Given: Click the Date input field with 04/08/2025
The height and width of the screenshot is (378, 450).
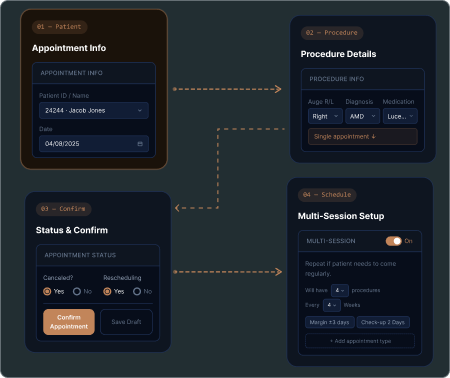Looking at the screenshot, I should 94,144.
